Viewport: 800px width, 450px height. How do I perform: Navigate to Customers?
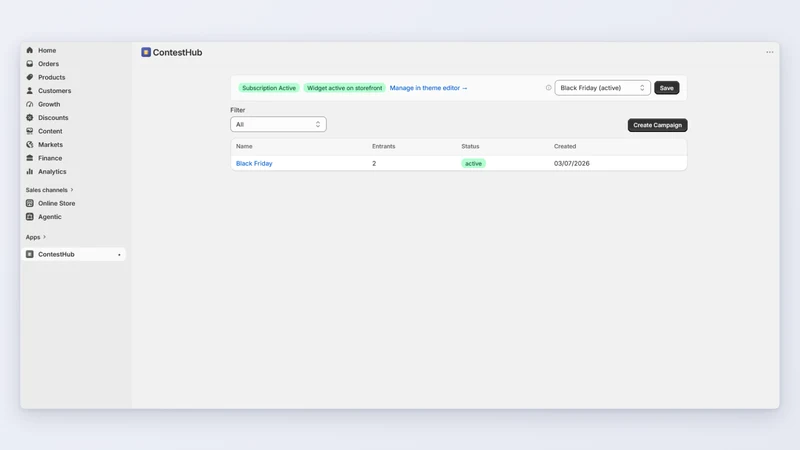pos(55,90)
